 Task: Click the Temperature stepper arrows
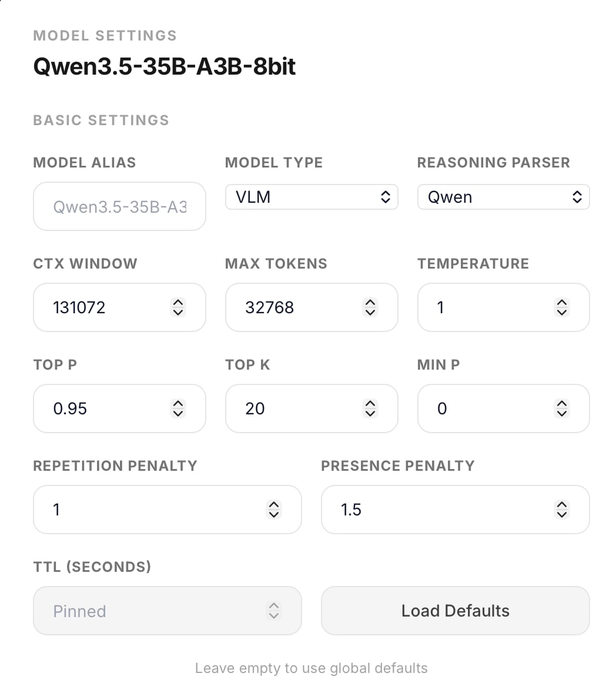point(562,307)
